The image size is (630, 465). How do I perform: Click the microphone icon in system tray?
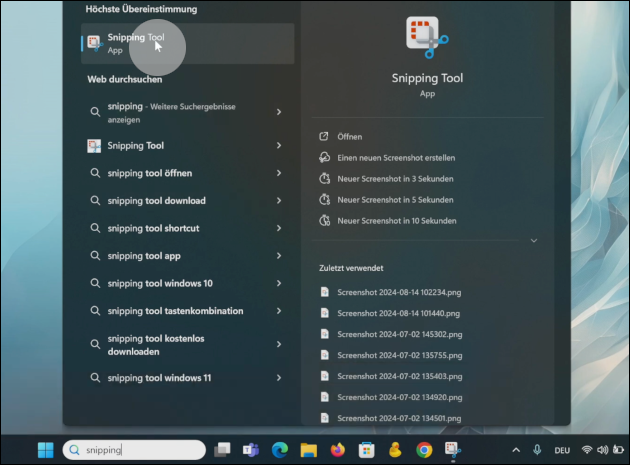pyautogui.click(x=537, y=450)
